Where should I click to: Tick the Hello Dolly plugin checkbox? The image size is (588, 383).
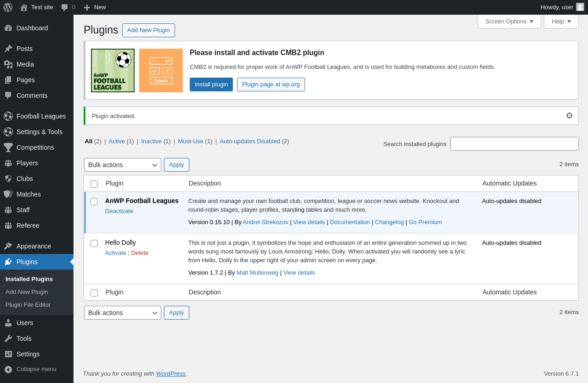coord(94,243)
